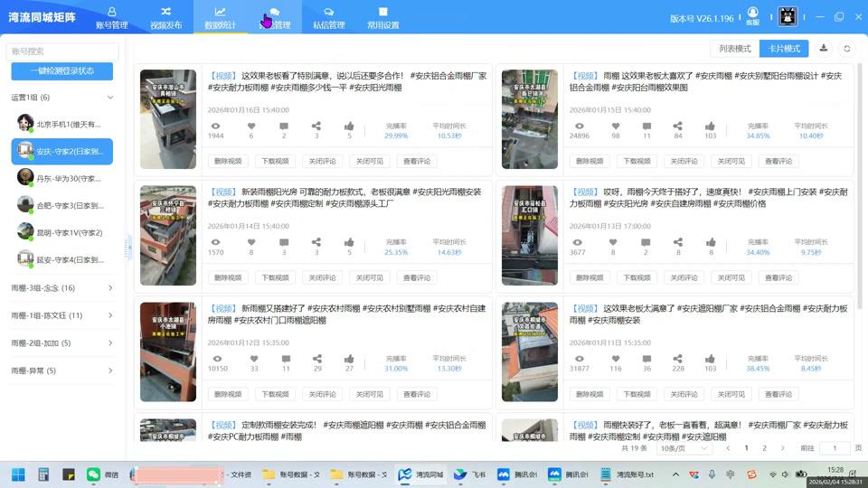Select account 安庆-守家2
Image resolution: width=868 pixels, height=488 pixels.
[x=62, y=151]
